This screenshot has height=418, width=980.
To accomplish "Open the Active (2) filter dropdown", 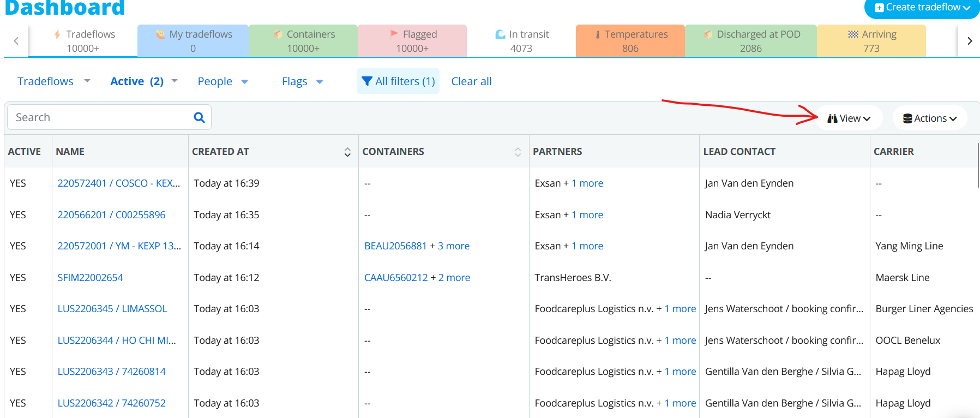I will tap(144, 81).
